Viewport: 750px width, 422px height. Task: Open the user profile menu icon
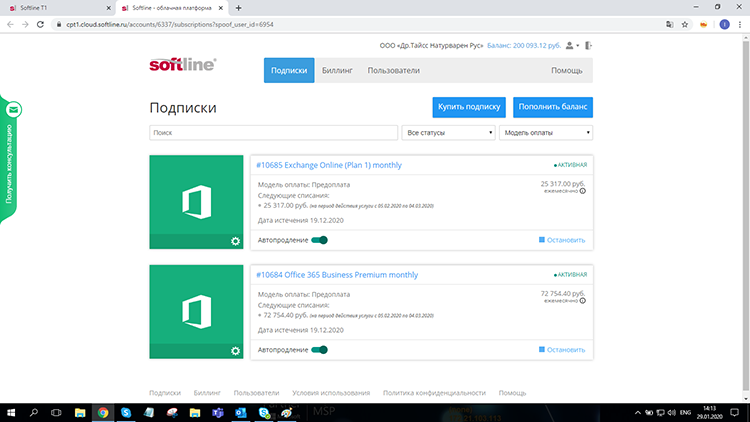click(x=572, y=45)
